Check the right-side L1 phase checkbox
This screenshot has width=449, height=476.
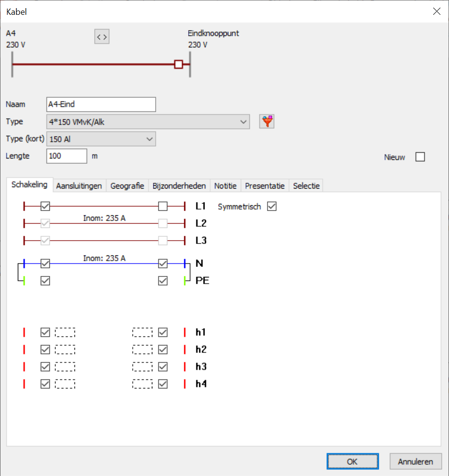tap(163, 206)
